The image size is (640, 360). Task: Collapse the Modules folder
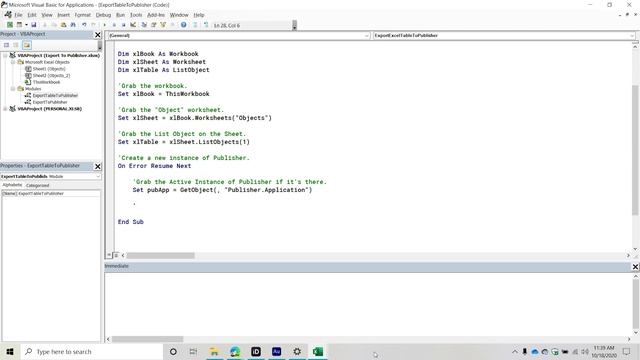tap(13, 89)
